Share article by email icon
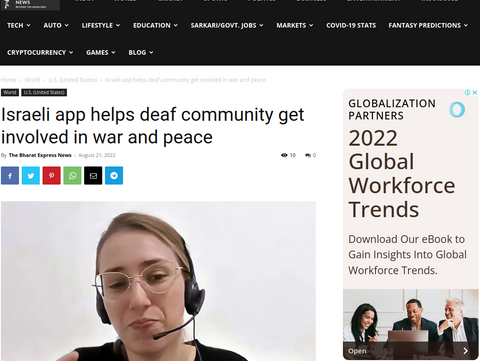The width and height of the screenshot is (480, 361). [x=93, y=176]
